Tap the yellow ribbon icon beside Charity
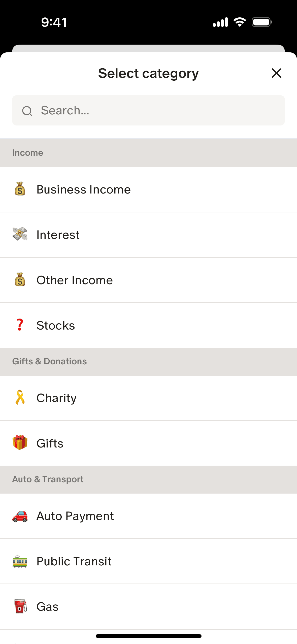The image size is (297, 644). [x=20, y=398]
